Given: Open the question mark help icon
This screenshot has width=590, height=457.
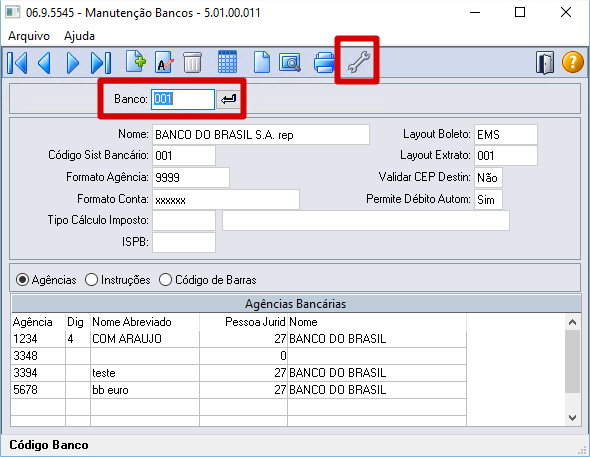Looking at the screenshot, I should (573, 62).
